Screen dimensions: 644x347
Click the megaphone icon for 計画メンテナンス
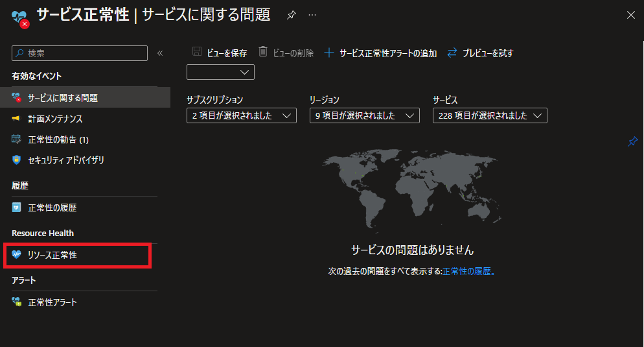click(x=16, y=119)
